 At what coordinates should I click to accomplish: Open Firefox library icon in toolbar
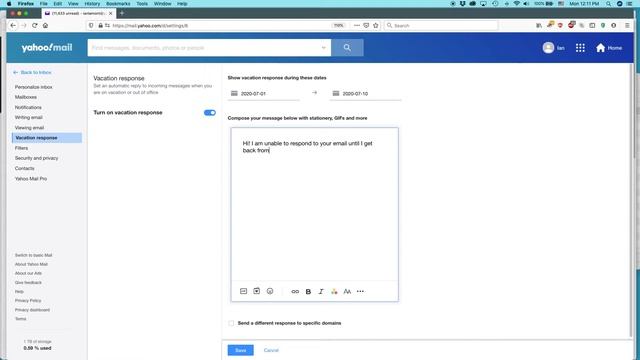pos(539,25)
